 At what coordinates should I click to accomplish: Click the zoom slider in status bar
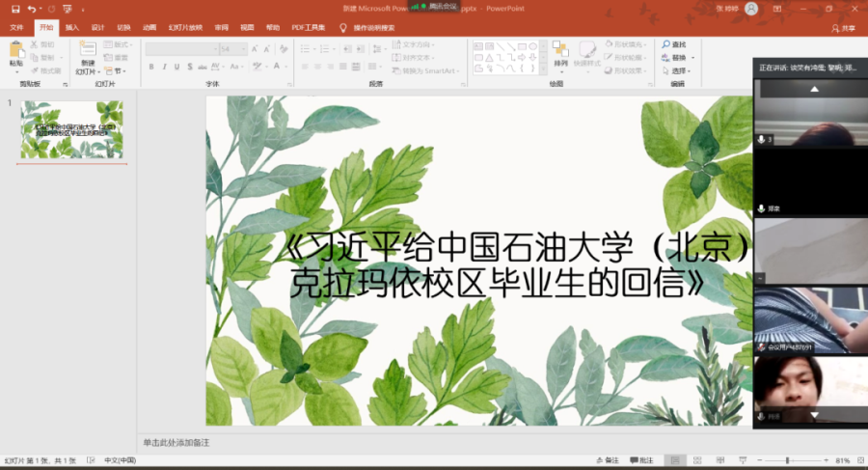[789, 460]
